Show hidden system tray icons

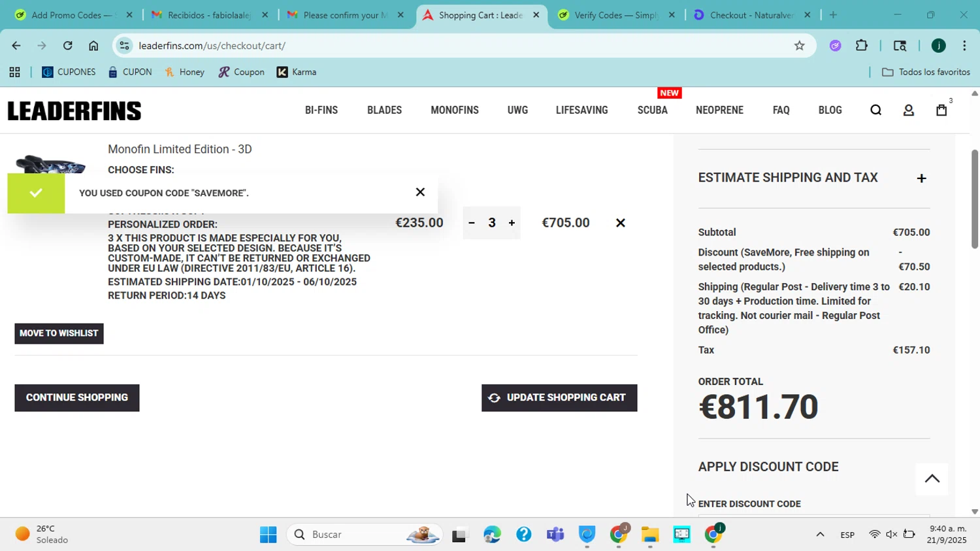(x=820, y=535)
